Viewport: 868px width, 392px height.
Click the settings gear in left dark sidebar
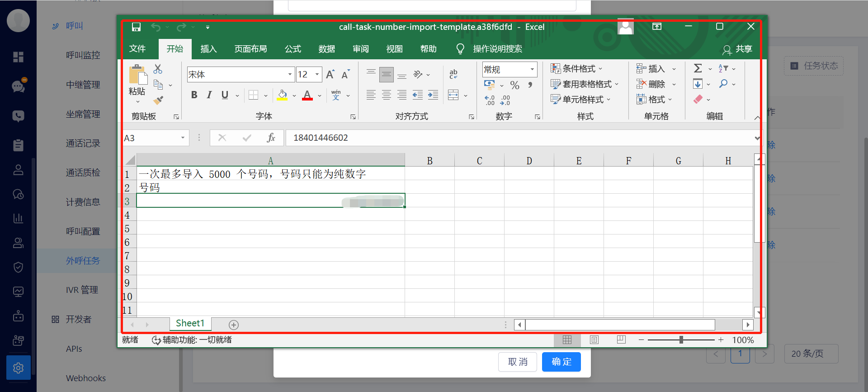coord(19,368)
